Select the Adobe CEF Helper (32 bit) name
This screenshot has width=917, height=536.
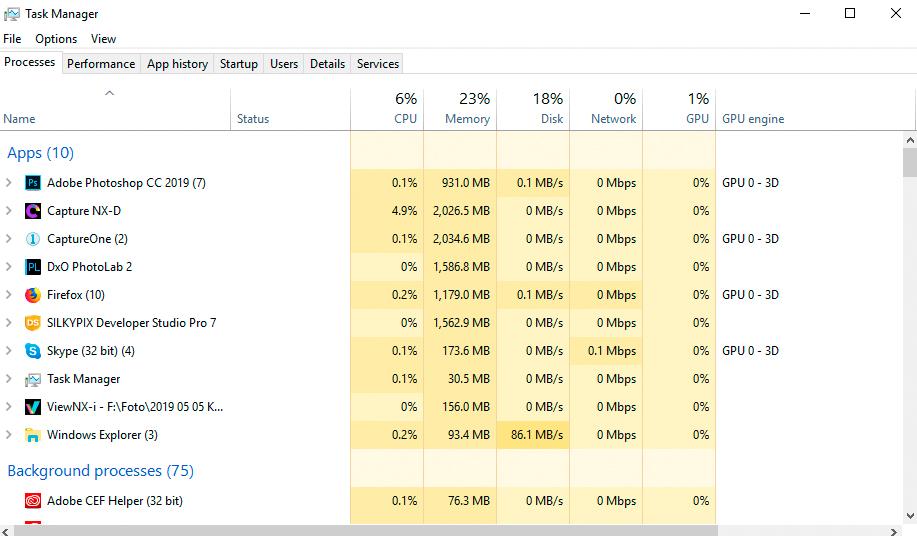point(115,501)
